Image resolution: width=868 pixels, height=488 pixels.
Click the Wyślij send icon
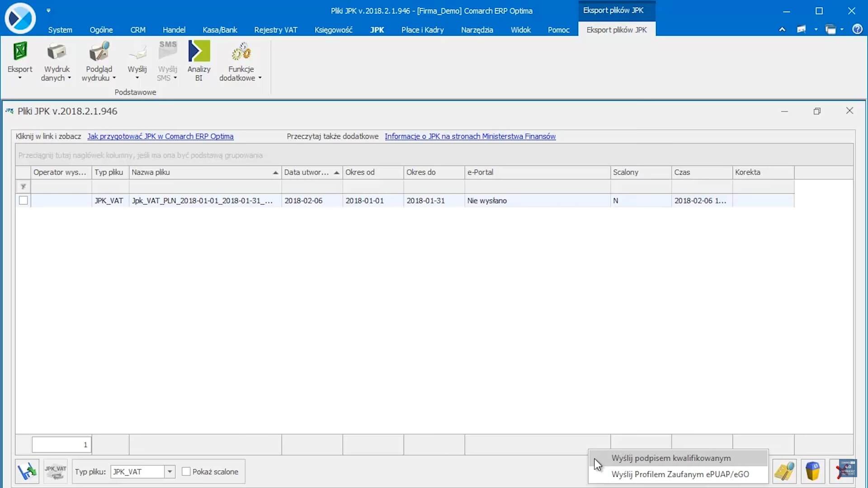pyautogui.click(x=137, y=53)
